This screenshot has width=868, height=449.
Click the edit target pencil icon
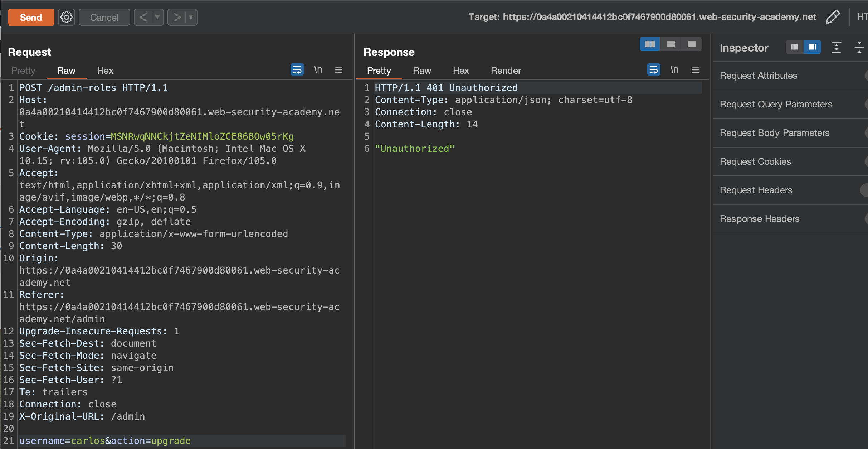point(832,17)
